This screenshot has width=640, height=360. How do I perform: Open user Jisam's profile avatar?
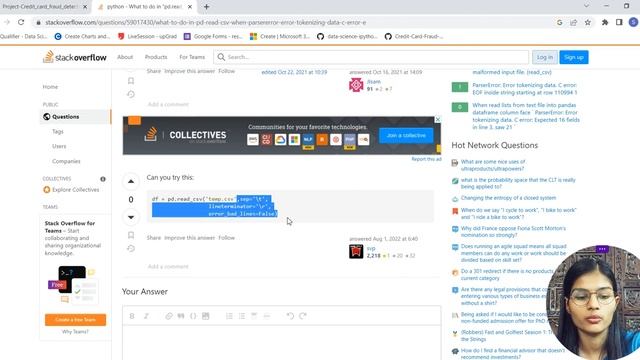pos(356,85)
